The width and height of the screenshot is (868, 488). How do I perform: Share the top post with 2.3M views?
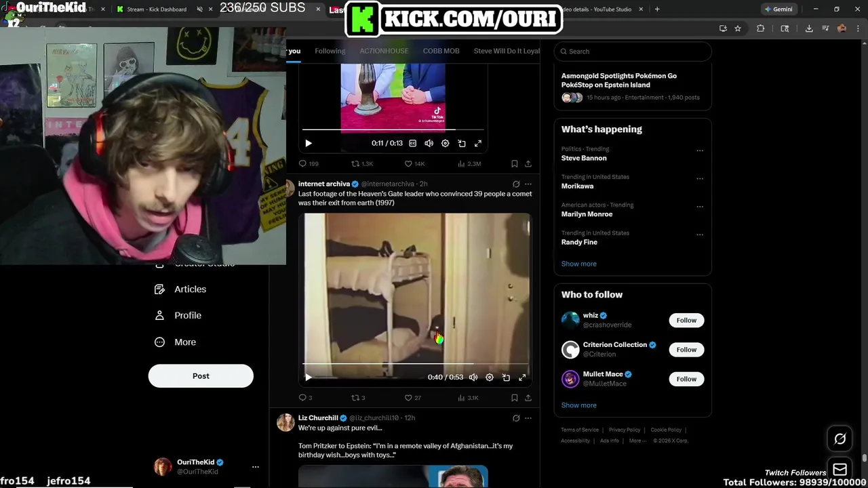[528, 163]
